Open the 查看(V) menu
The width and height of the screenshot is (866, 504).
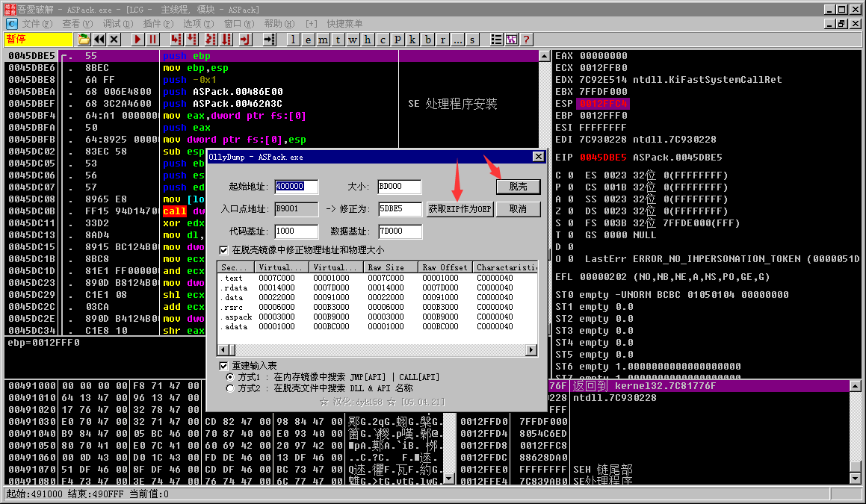tap(77, 24)
